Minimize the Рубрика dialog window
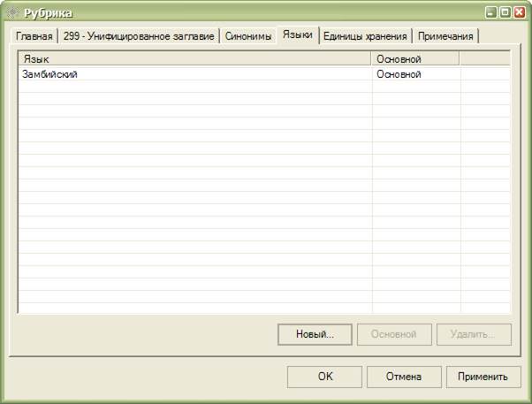532x404 pixels. (x=491, y=12)
